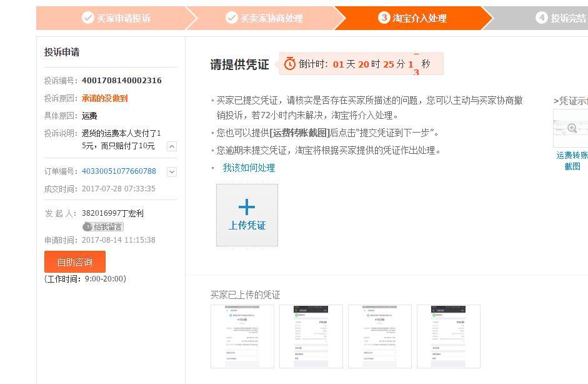Click the 工作时间 9:00-20:00 note
This screenshot has width=588, height=384.
coord(85,279)
